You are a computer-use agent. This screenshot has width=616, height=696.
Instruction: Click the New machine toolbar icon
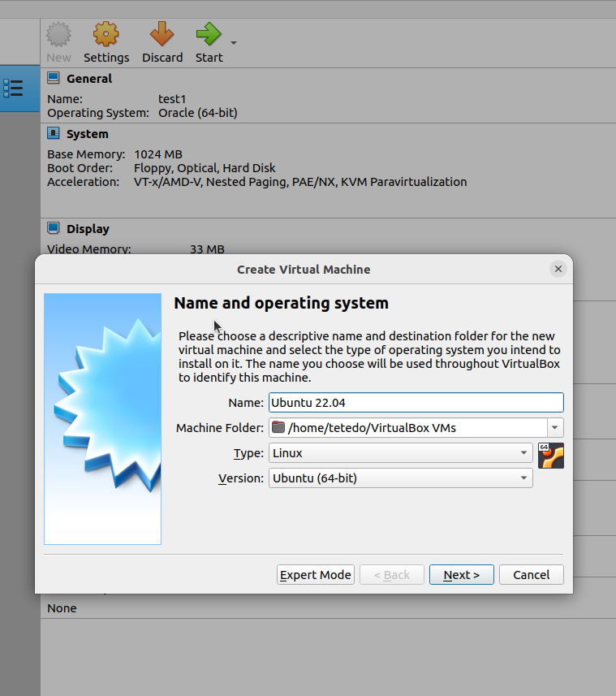tap(58, 35)
